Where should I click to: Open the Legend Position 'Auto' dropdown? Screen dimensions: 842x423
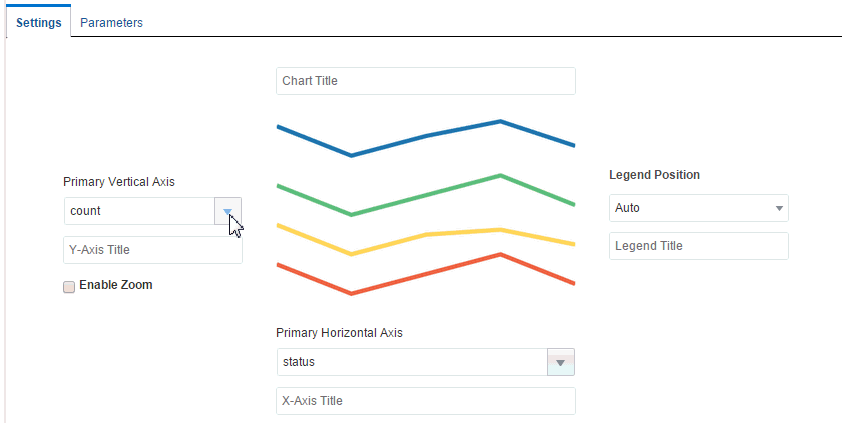click(x=690, y=208)
